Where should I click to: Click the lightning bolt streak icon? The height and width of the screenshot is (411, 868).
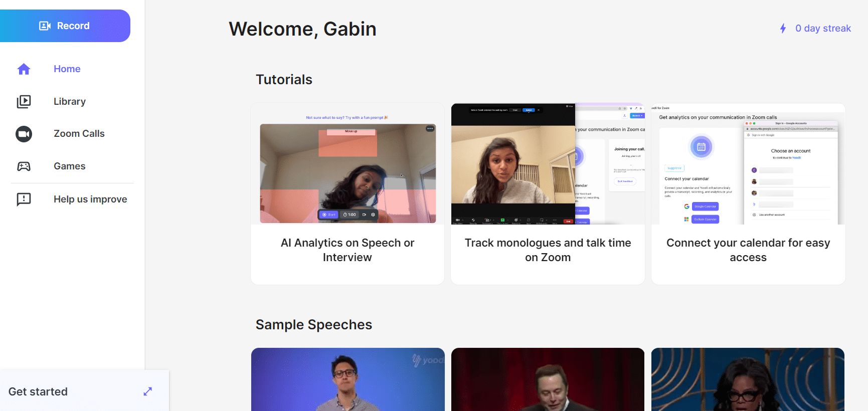click(783, 29)
